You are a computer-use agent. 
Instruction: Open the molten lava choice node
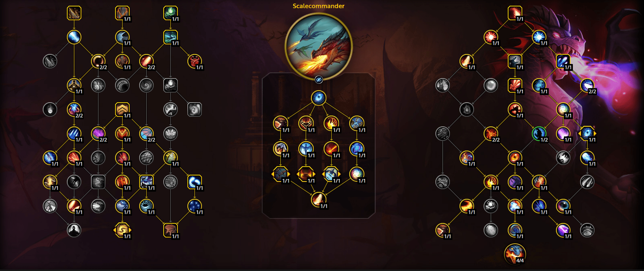tap(306, 174)
